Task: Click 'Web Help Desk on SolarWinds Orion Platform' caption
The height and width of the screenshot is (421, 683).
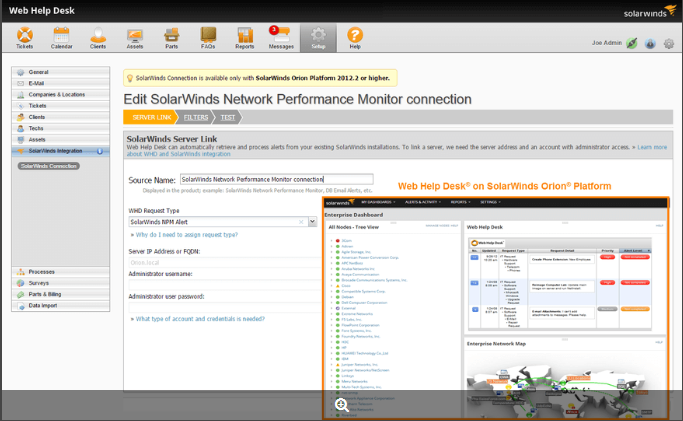Action: 504,186
